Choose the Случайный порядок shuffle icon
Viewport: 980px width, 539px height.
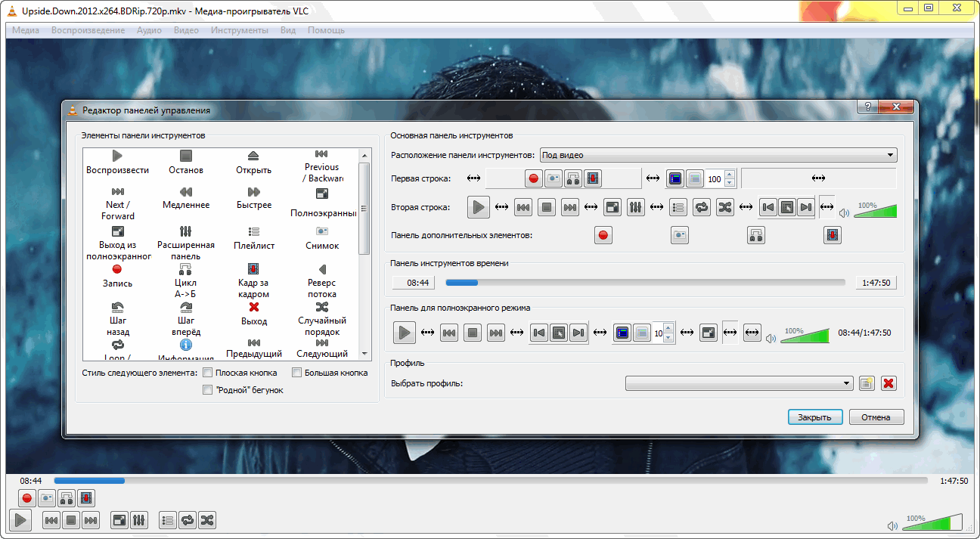(322, 307)
